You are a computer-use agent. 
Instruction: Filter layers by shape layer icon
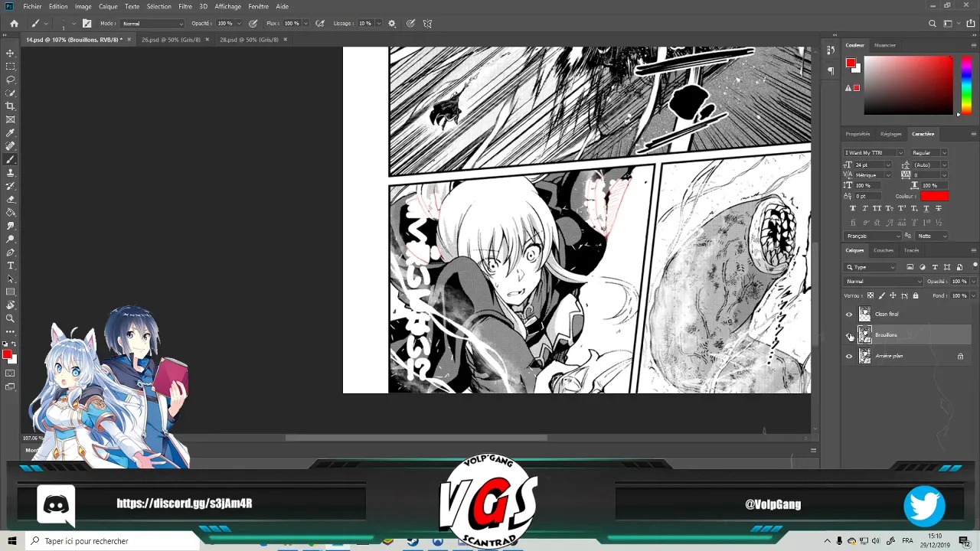pyautogui.click(x=947, y=267)
